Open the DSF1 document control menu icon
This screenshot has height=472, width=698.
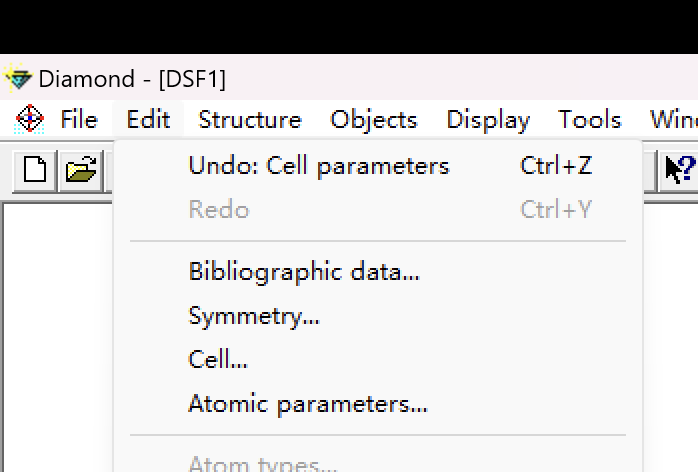30,119
